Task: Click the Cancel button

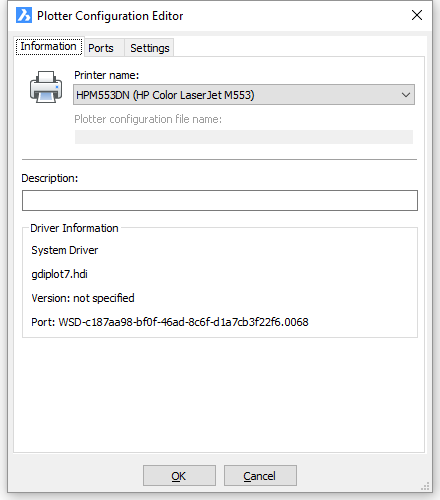Action: 260,476
